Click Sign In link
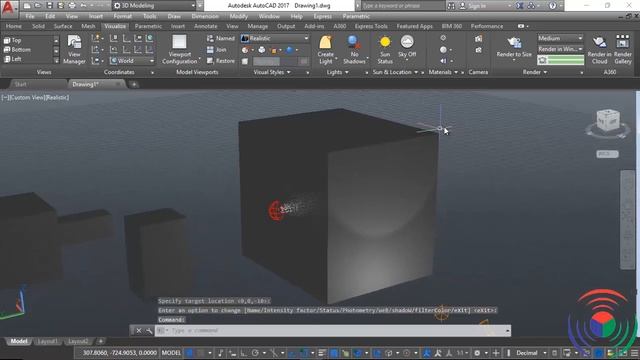Viewport: 640px width, 360px height. [x=477, y=6]
